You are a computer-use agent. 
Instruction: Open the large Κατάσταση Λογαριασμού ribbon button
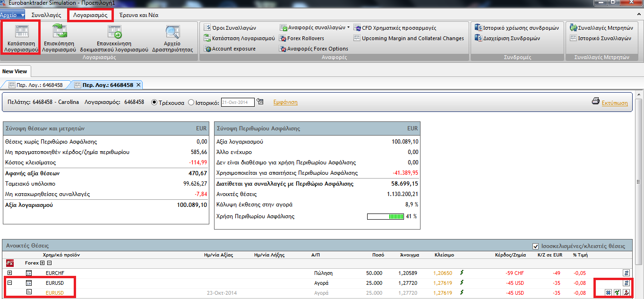click(x=20, y=38)
